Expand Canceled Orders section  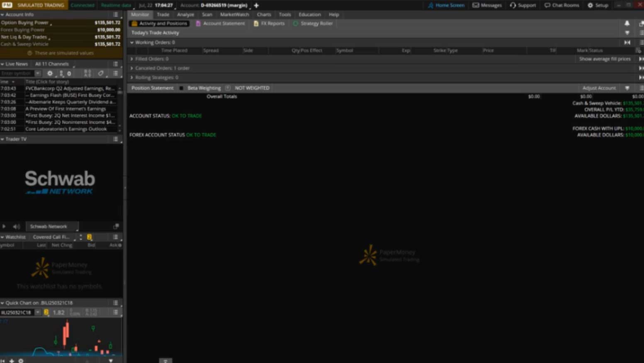[x=132, y=68]
